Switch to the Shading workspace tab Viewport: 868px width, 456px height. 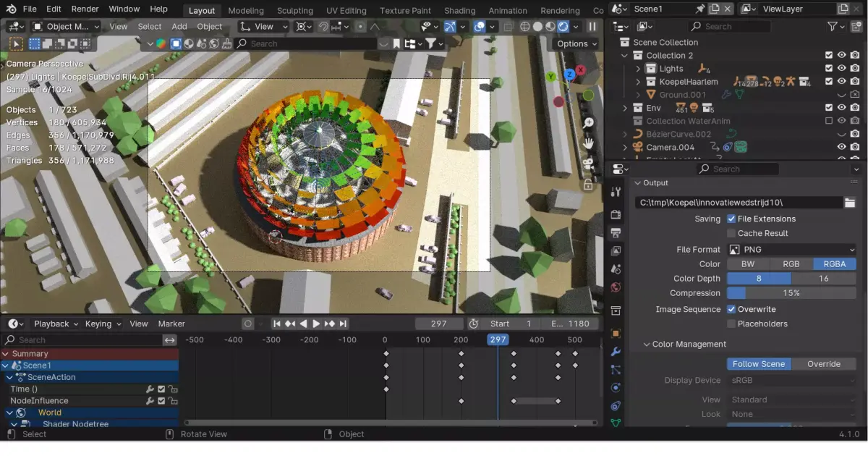[x=460, y=10]
